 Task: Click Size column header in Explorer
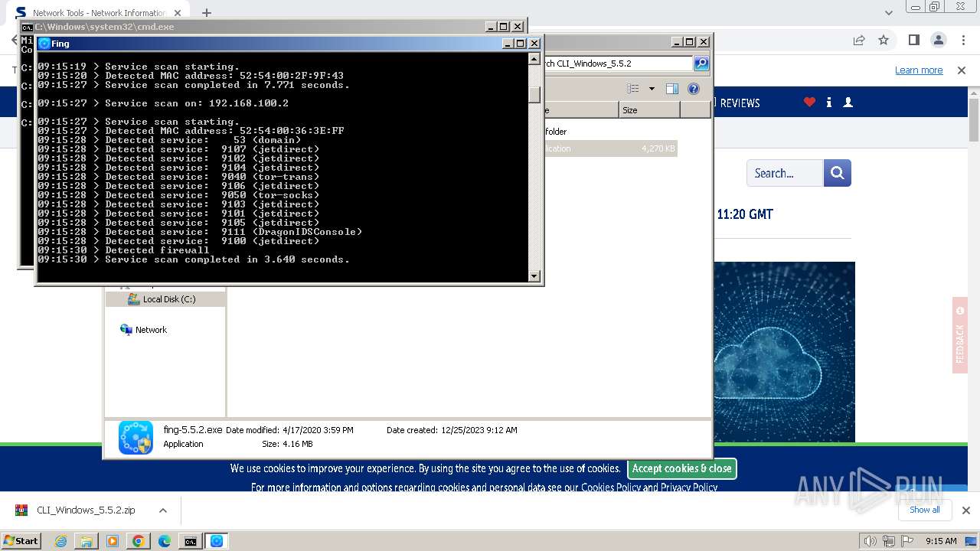click(x=649, y=110)
